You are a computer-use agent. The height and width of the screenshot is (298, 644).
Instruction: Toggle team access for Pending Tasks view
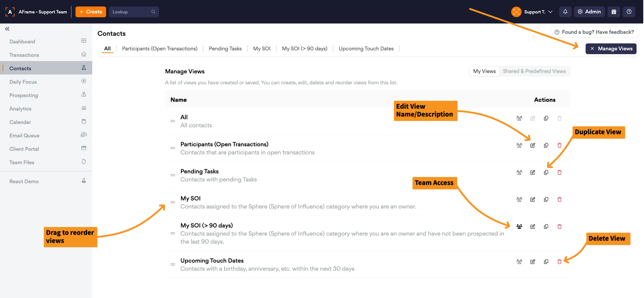click(x=519, y=172)
